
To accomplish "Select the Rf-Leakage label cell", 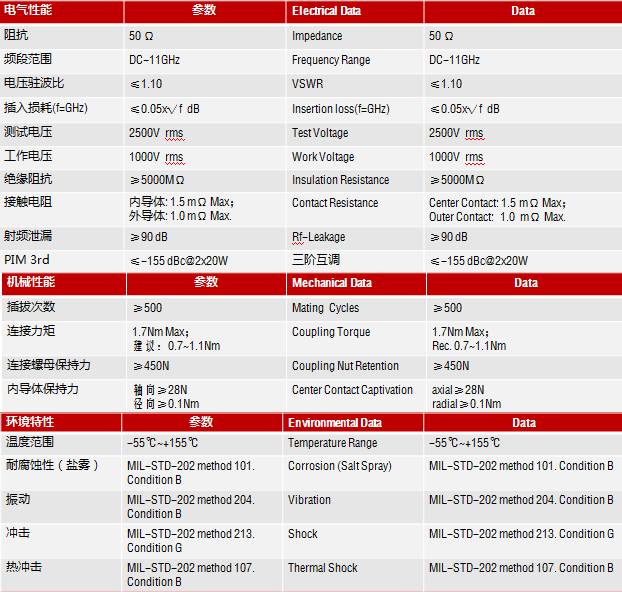I will coord(318,237).
